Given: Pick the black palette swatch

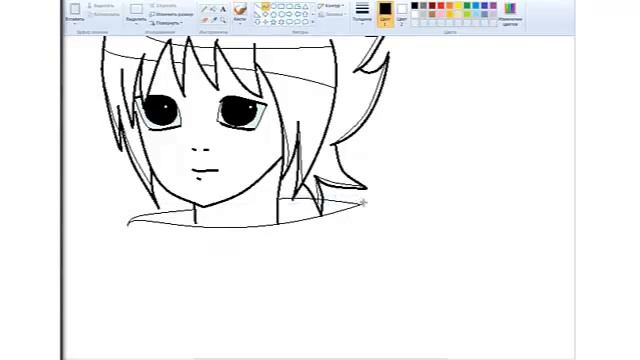Looking at the screenshot, I should [415, 6].
